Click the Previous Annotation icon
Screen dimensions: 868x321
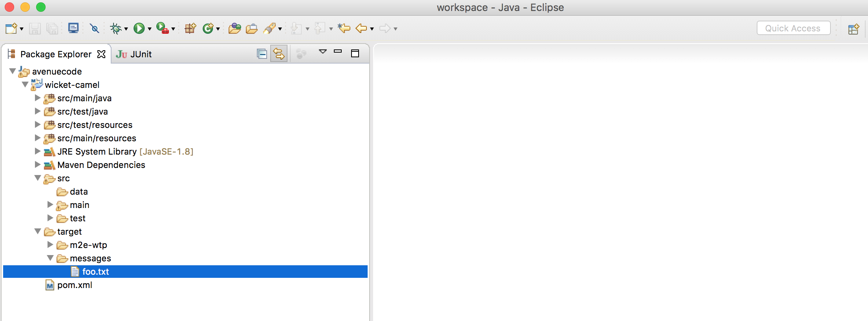(x=320, y=28)
